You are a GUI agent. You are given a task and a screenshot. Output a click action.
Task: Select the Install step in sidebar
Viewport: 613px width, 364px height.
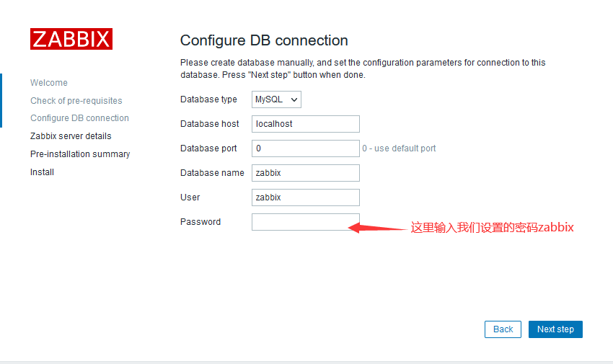tap(43, 172)
